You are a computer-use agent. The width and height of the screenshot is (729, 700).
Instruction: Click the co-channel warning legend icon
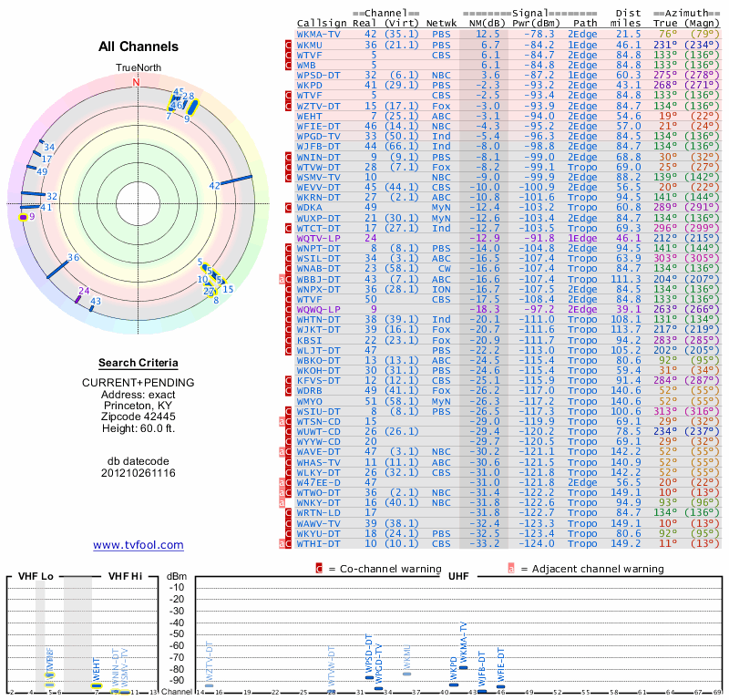319,568
